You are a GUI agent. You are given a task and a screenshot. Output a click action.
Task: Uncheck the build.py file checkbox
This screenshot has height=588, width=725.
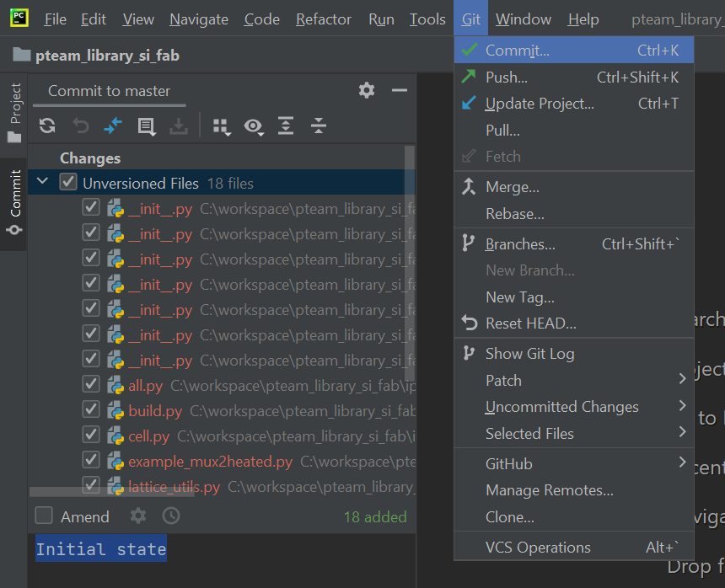point(91,411)
